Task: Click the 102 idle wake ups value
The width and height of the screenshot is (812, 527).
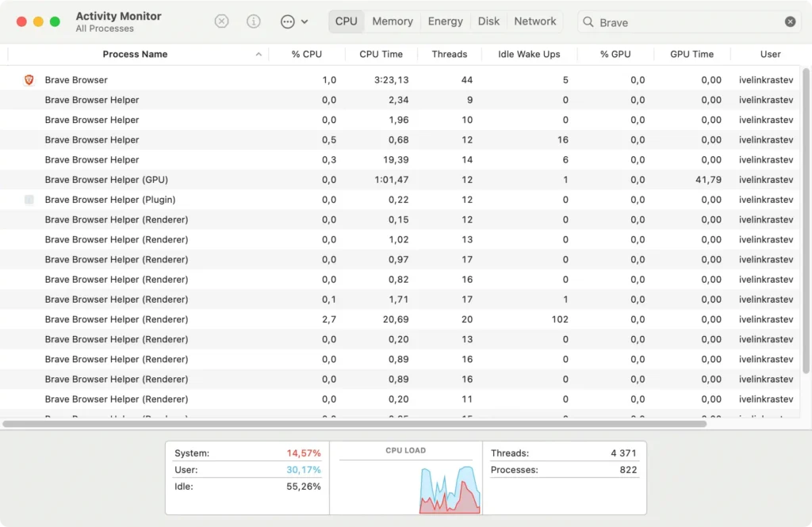Action: [x=560, y=319]
